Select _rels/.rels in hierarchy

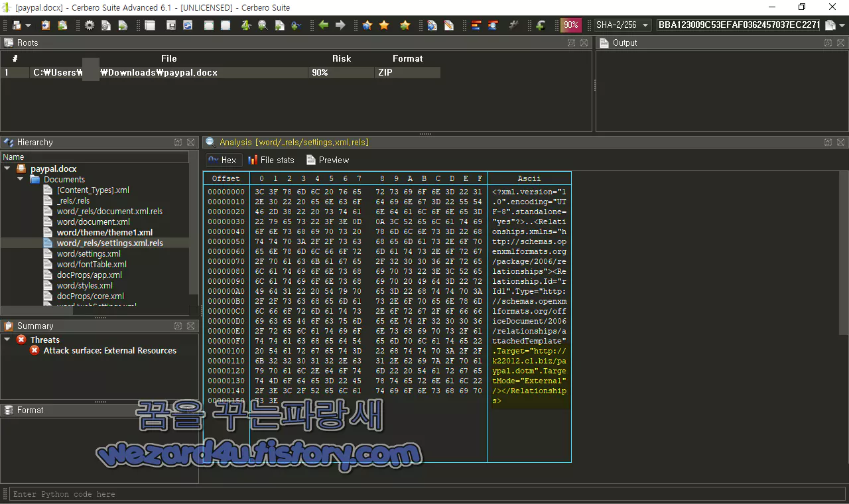73,200
